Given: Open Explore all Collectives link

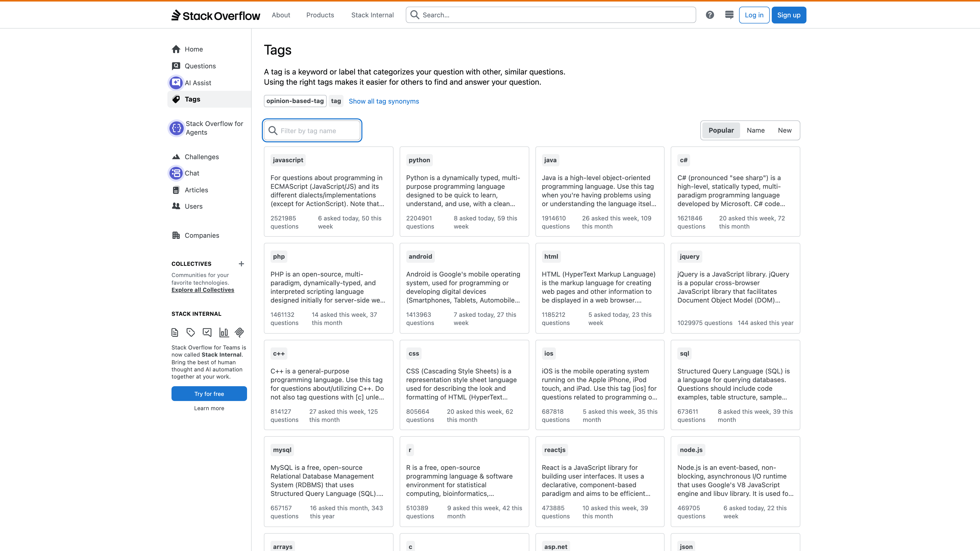Looking at the screenshot, I should coord(203,290).
